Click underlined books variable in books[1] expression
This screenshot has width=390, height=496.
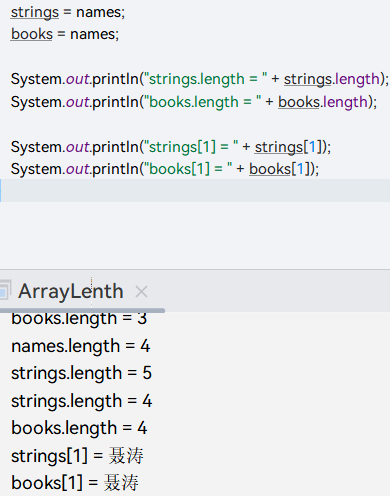coord(270,169)
